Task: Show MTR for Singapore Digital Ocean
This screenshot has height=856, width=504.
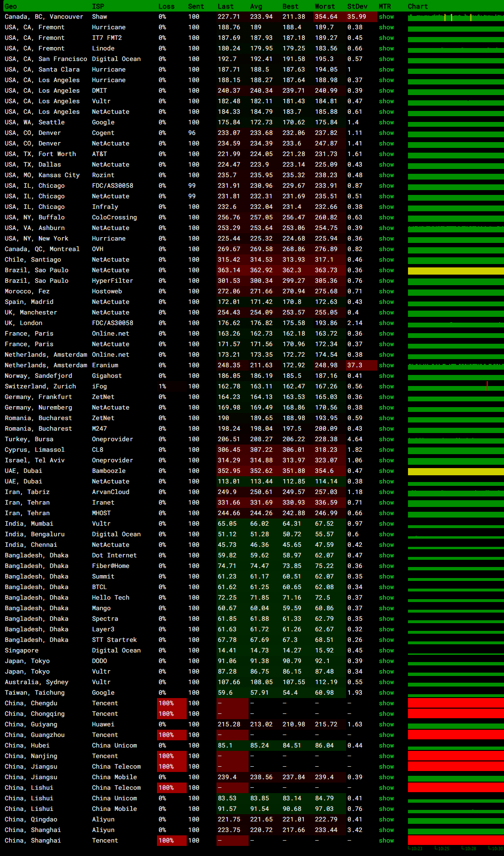Action: click(386, 651)
